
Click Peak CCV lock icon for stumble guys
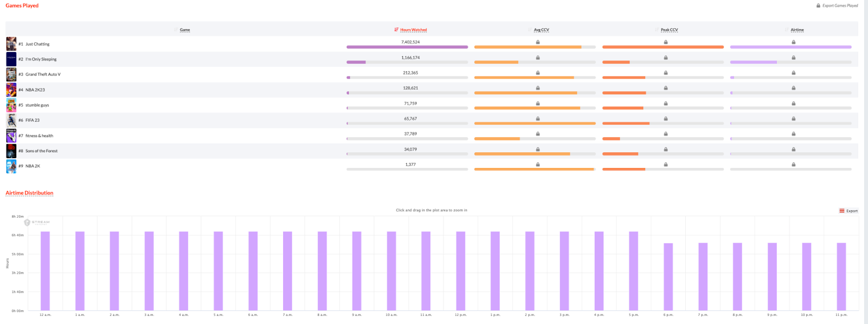pos(666,103)
